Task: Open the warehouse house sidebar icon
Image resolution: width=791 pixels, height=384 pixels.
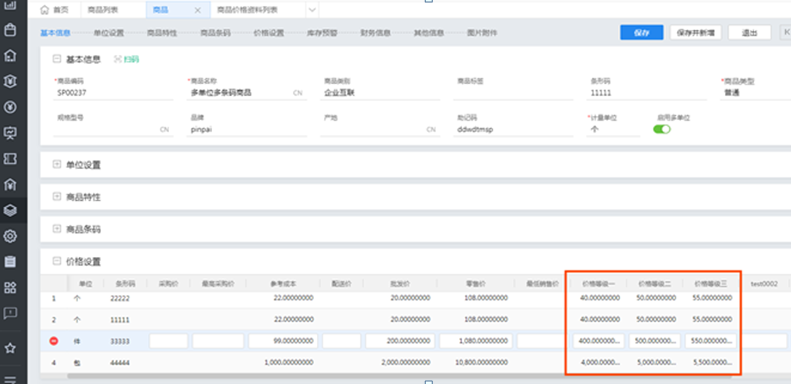Action: 10,56
